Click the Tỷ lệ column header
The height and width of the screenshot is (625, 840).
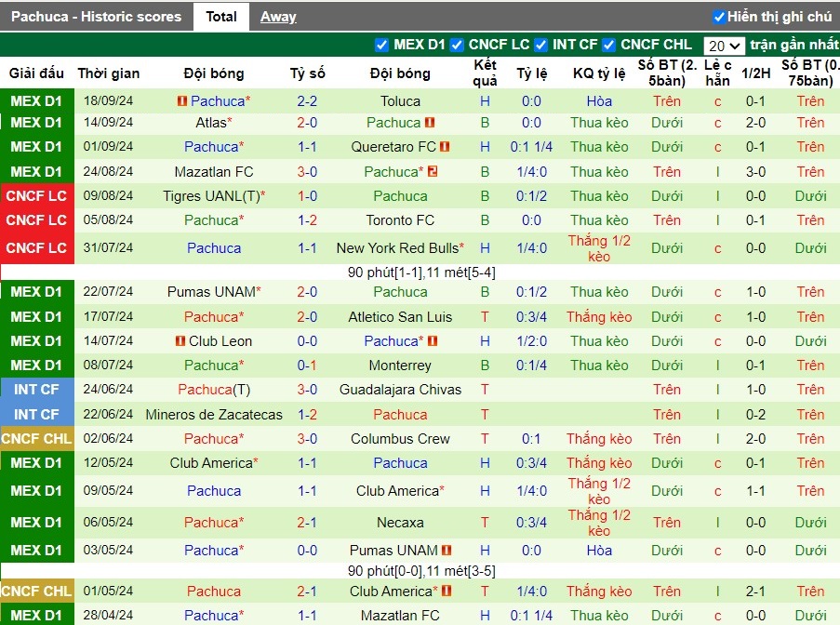pyautogui.click(x=531, y=73)
